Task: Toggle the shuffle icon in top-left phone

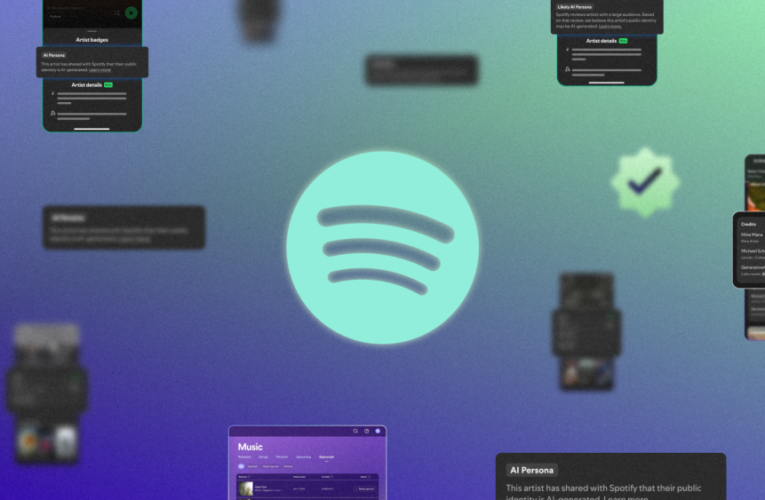Action: tap(116, 13)
